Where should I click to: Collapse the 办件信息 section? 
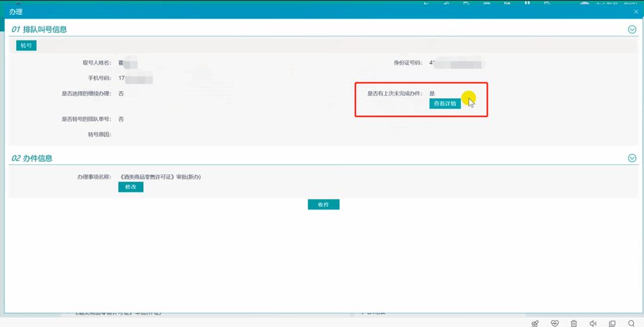pyautogui.click(x=632, y=158)
